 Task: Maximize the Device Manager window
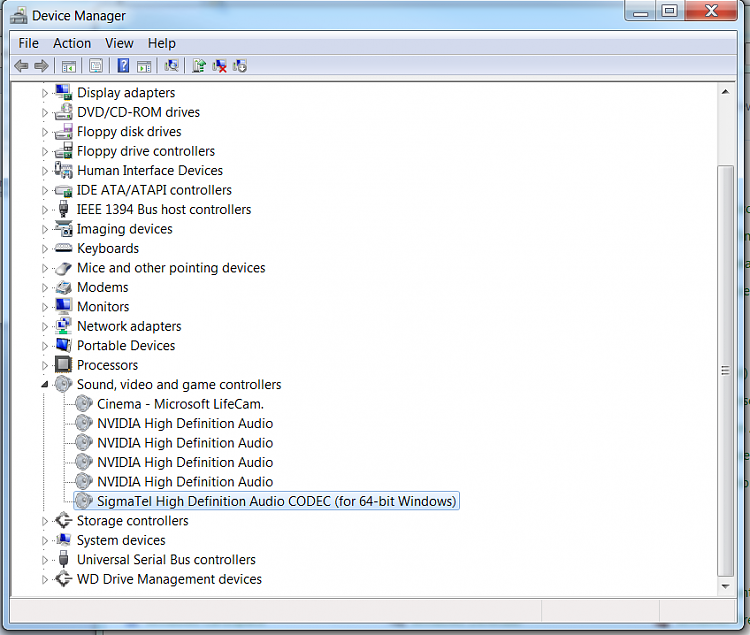coord(670,11)
